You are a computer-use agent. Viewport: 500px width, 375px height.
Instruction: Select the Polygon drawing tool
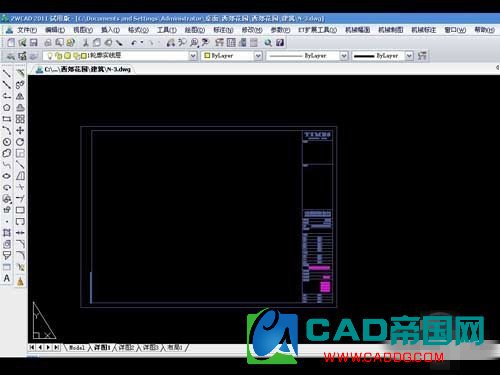click(7, 108)
